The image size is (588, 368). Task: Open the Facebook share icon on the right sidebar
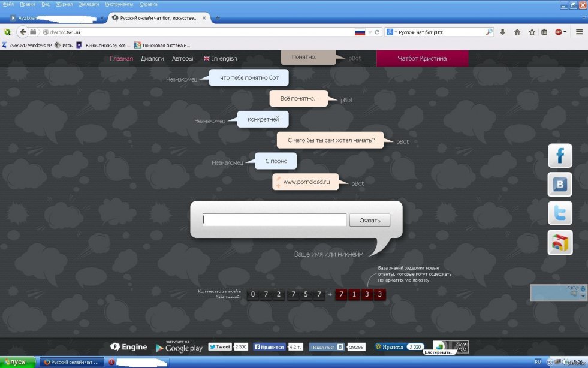560,156
